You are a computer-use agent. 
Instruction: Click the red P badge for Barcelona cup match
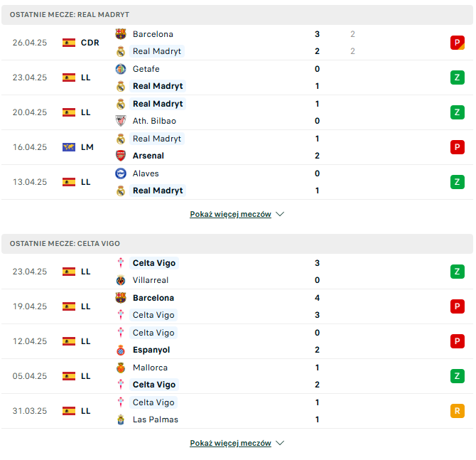(x=458, y=43)
